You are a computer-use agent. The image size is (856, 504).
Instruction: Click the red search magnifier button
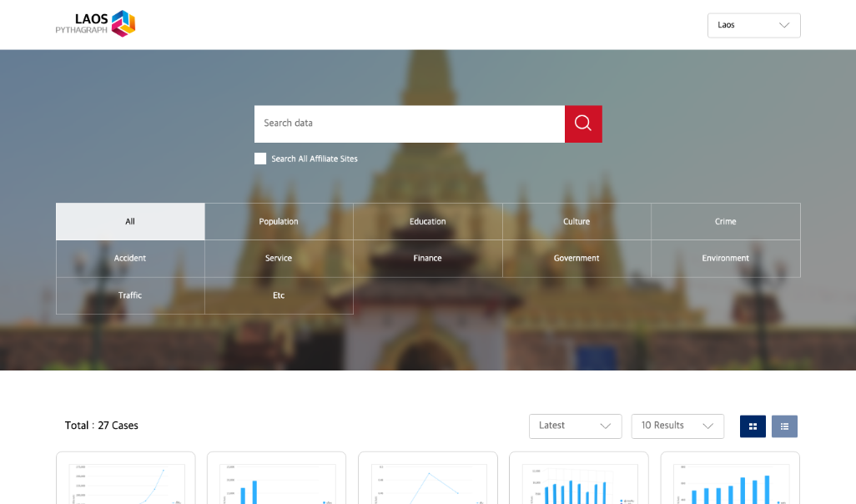pos(583,123)
